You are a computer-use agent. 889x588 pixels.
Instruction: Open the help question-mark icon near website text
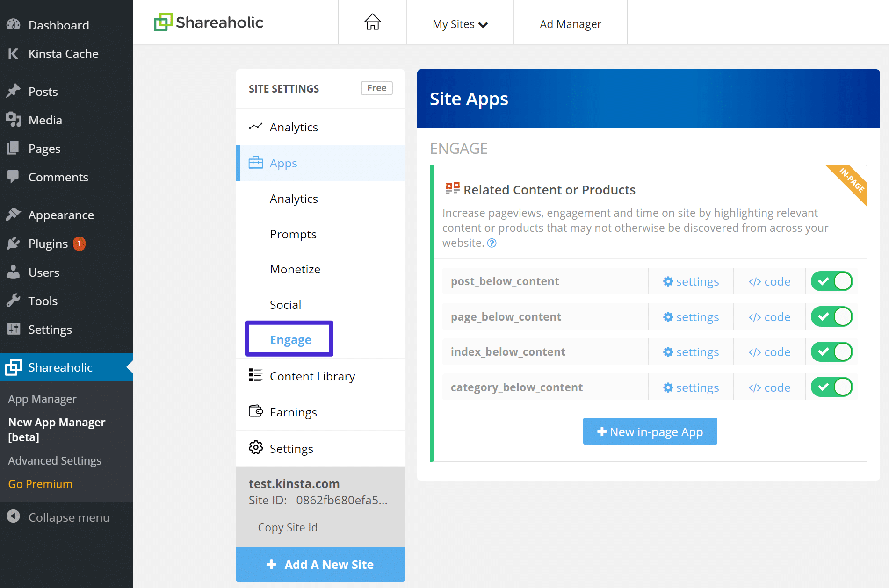(491, 243)
